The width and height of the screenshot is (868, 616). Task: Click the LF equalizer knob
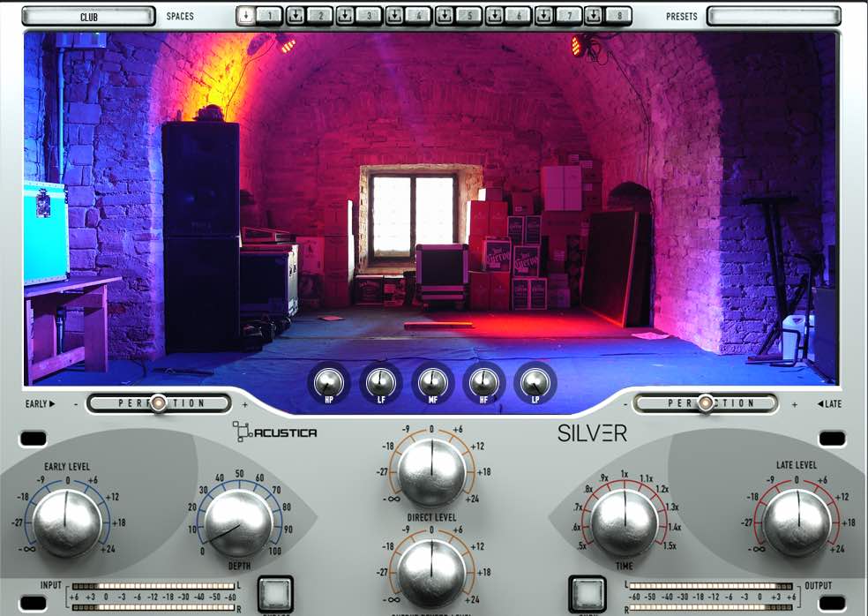[381, 382]
